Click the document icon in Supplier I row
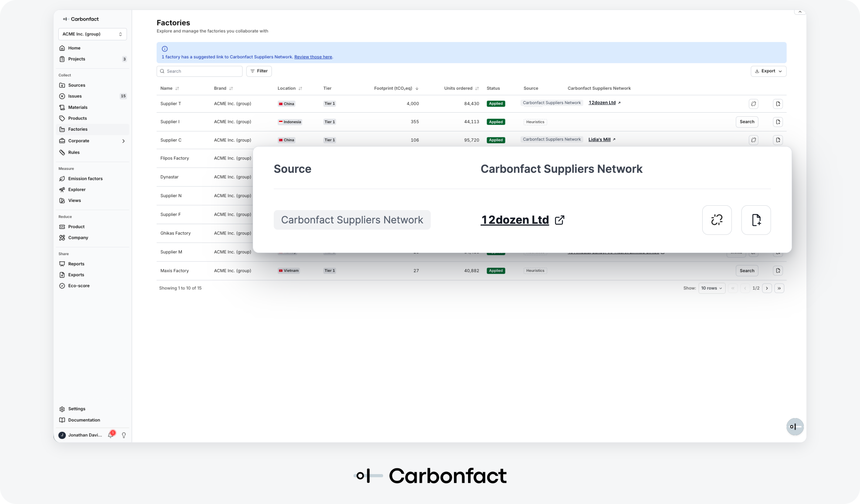Image resolution: width=860 pixels, height=504 pixels. click(x=778, y=122)
